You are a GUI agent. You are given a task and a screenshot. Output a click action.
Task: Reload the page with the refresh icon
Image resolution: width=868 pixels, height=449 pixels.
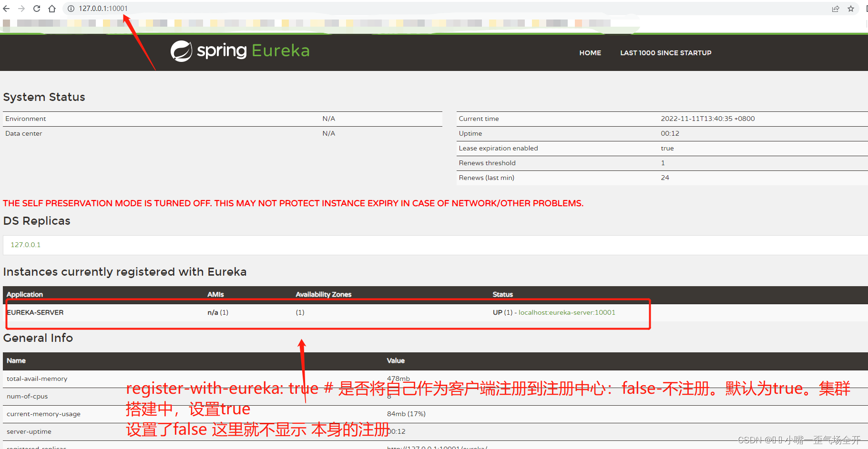tap(37, 9)
